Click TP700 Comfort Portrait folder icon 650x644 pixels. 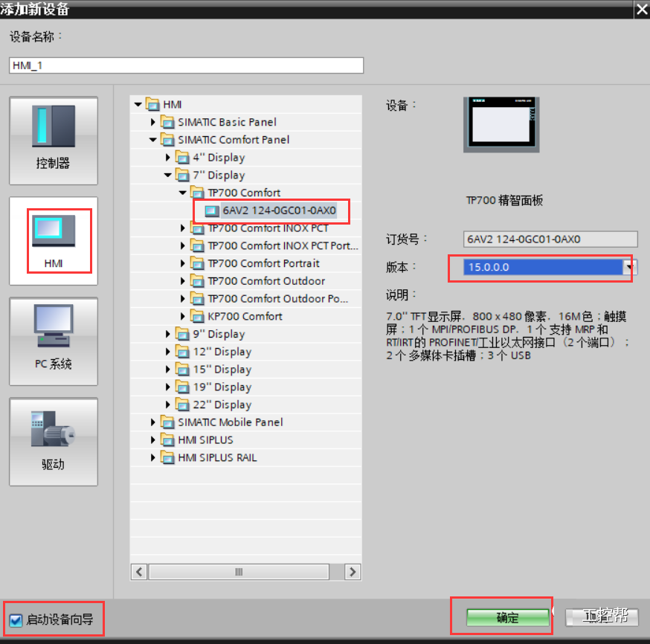[197, 263]
